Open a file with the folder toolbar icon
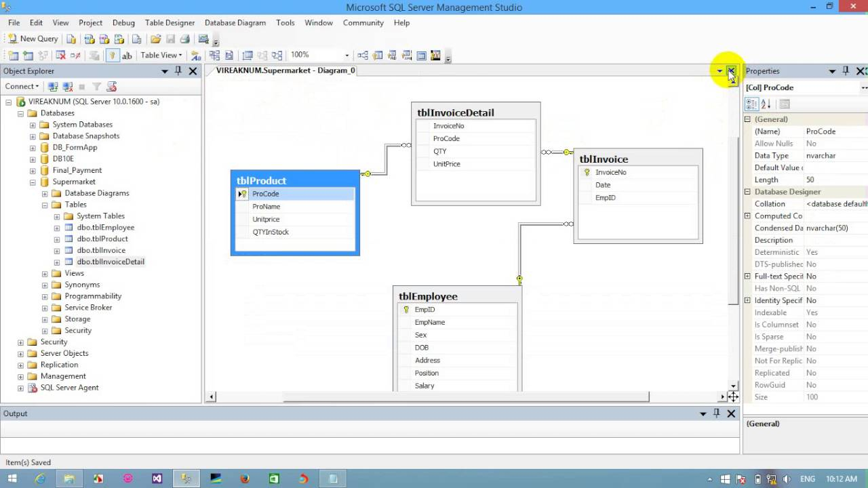The width and height of the screenshot is (868, 488). (x=157, y=39)
